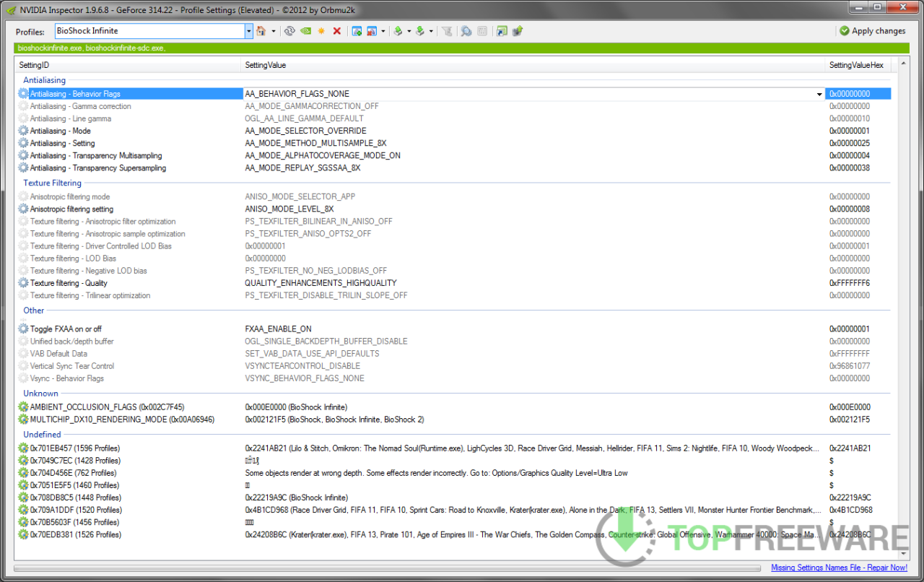Apply changes to the profile
This screenshot has height=582, width=924.
(873, 31)
